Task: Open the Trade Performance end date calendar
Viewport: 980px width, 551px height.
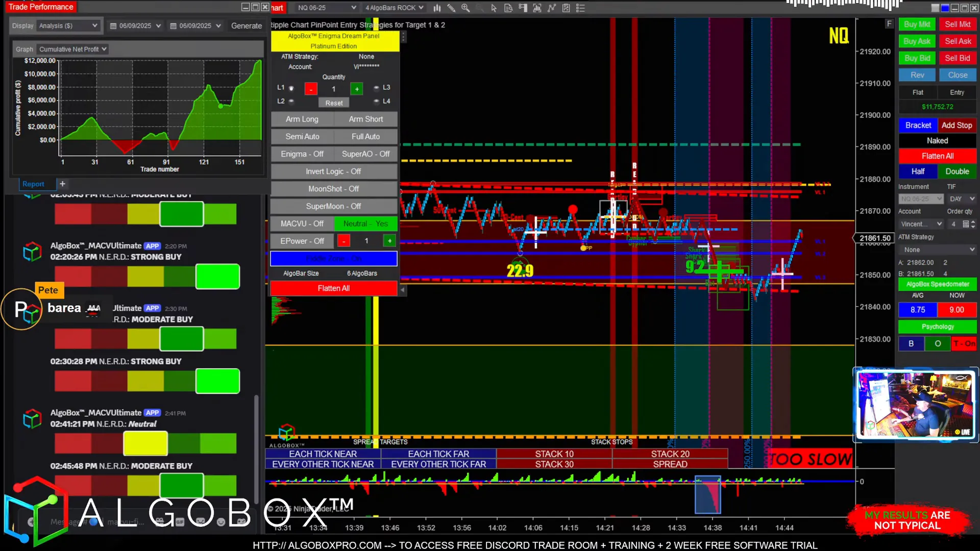Action: point(173,26)
